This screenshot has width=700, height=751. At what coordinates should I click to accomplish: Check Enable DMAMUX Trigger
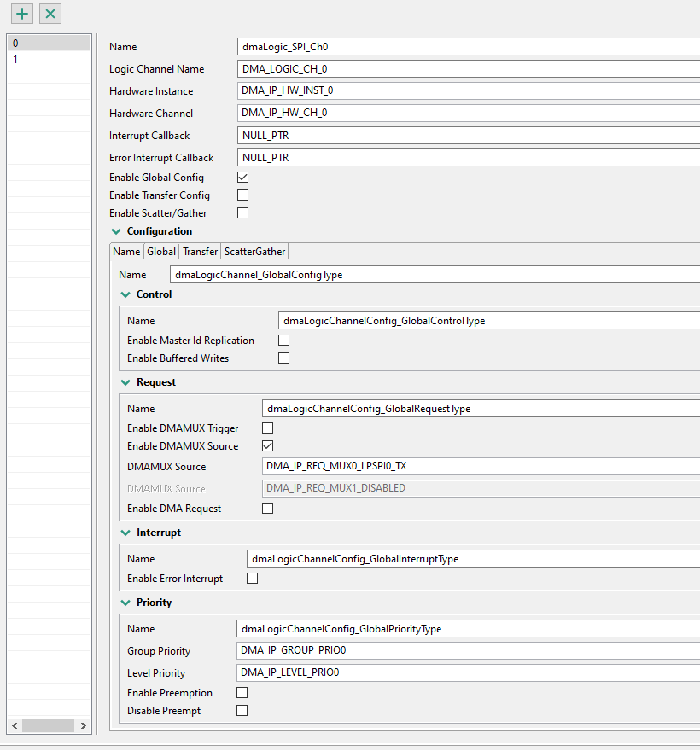coord(267,428)
